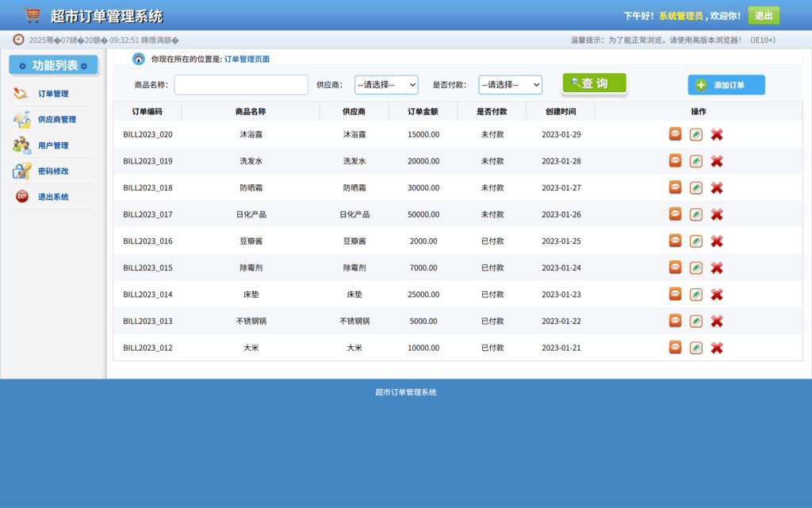The height and width of the screenshot is (508, 812).
Task: Open the edit pencil icon for BILL2023_019
Action: (x=696, y=161)
